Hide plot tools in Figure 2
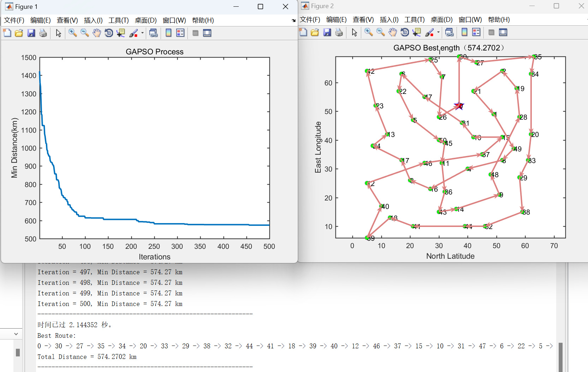588x372 pixels. coord(491,32)
